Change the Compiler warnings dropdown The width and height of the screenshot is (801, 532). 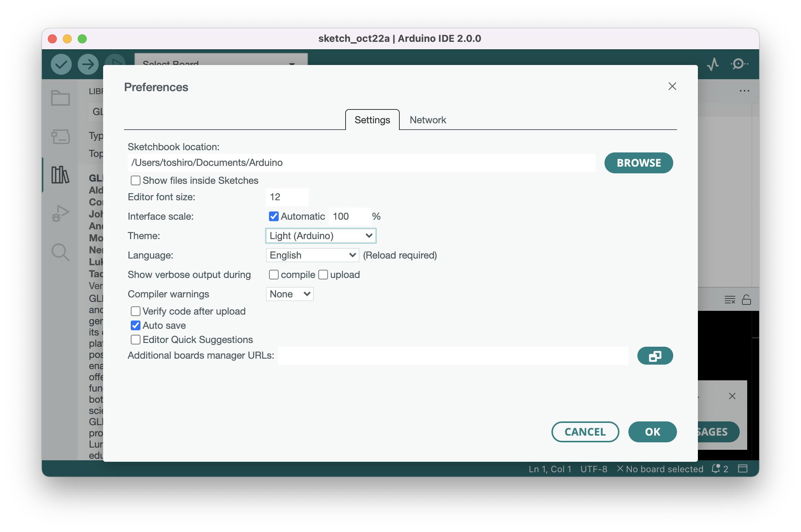point(289,294)
